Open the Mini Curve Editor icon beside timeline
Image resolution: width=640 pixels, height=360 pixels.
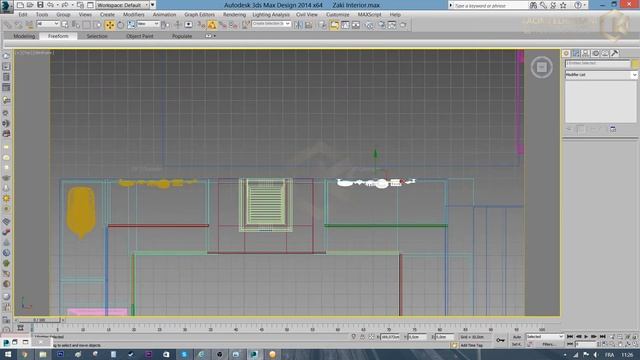(20, 328)
